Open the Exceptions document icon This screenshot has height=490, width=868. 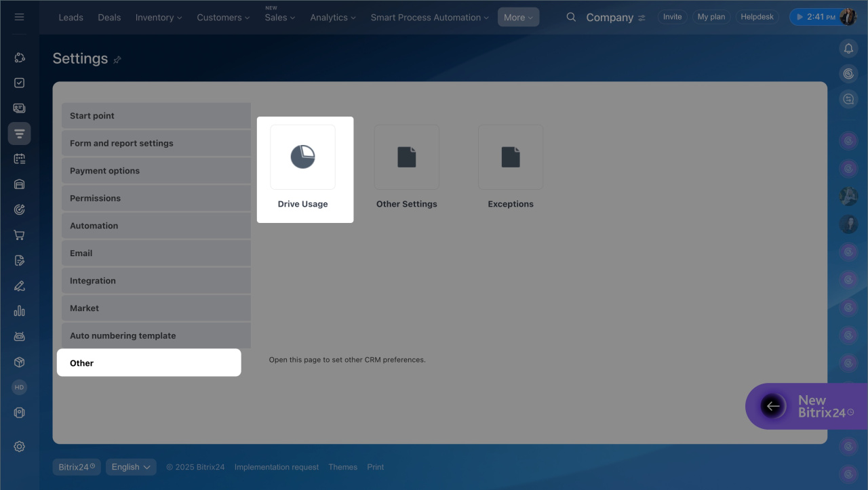click(510, 157)
